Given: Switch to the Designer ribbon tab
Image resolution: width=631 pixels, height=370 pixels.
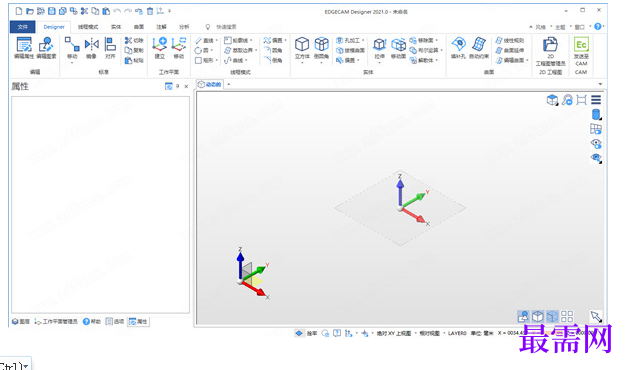Looking at the screenshot, I should coord(54,27).
